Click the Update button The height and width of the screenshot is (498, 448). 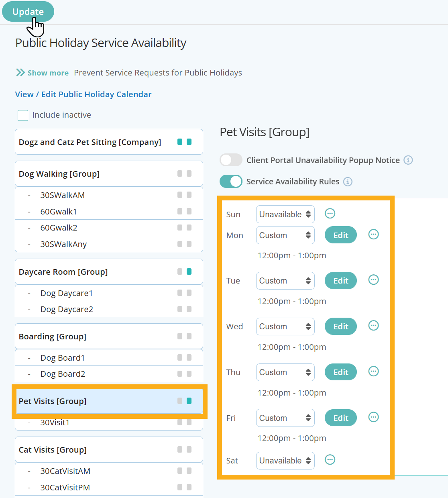[x=28, y=11]
